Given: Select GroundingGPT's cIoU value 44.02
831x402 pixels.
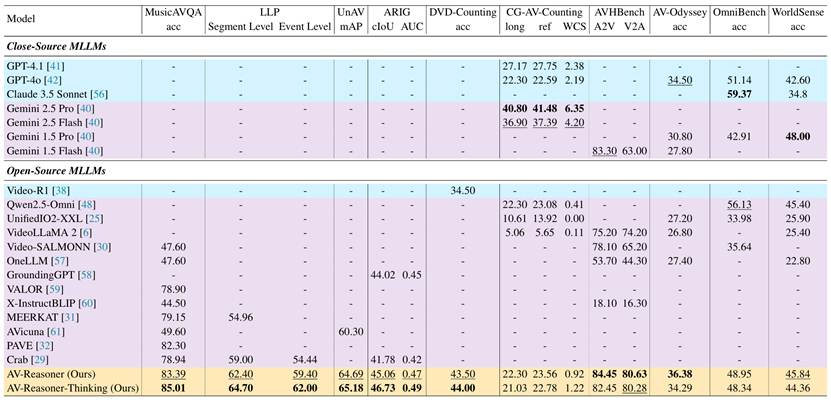Looking at the screenshot, I should coord(382,275).
